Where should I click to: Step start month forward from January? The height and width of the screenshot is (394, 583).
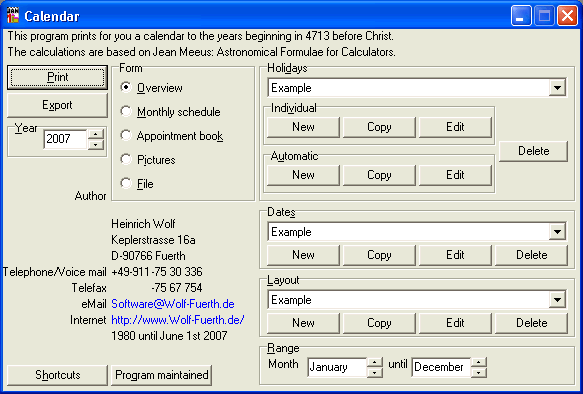coord(375,362)
